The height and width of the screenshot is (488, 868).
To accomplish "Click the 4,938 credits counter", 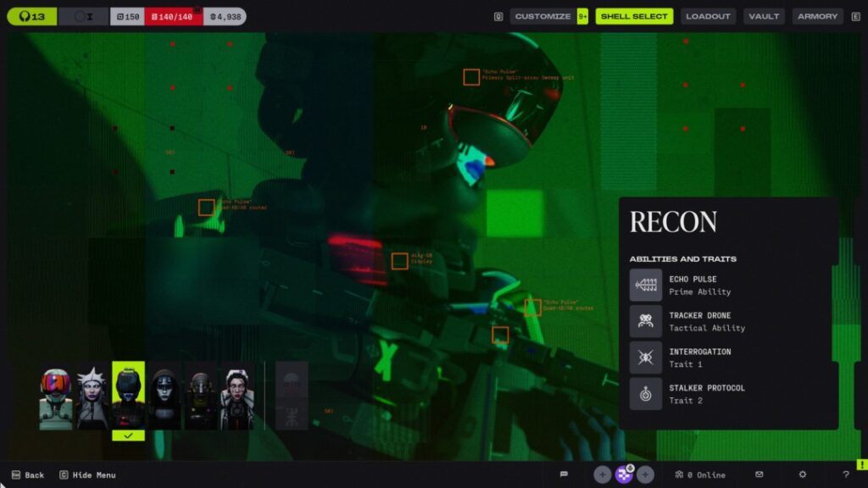I will [x=225, y=17].
